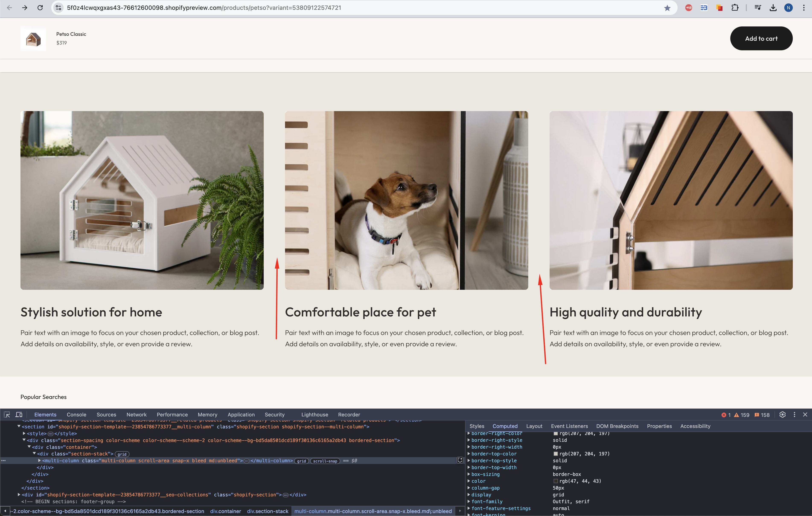Image resolution: width=812 pixels, height=516 pixels.
Task: Select div.container in the breadcrumb bar
Action: 225,511
